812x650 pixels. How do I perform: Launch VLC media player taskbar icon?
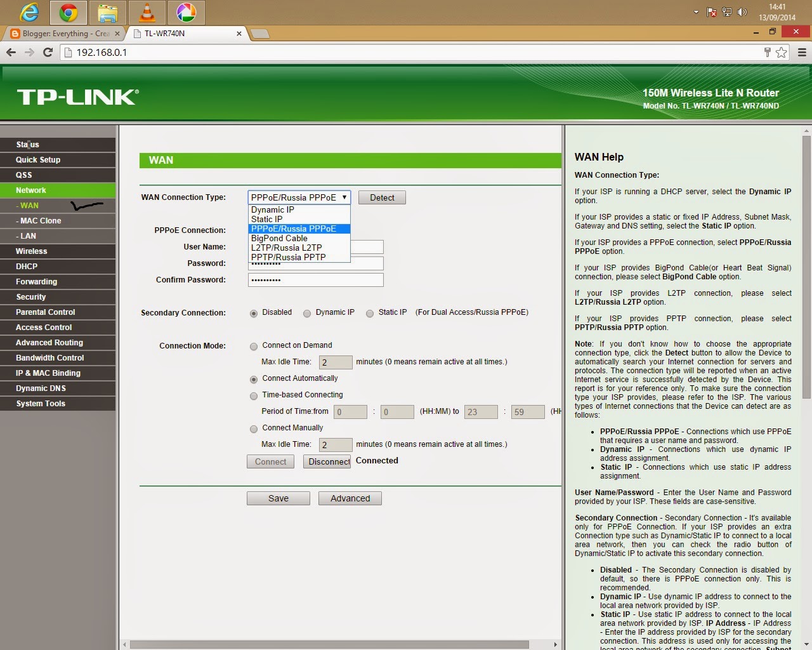tap(147, 12)
